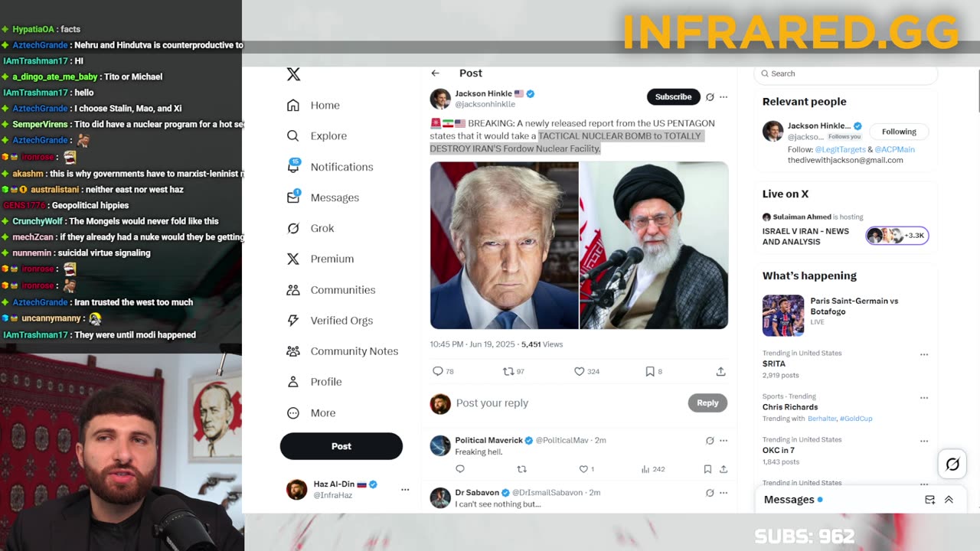Like Political Maverick's comment

coord(583,469)
